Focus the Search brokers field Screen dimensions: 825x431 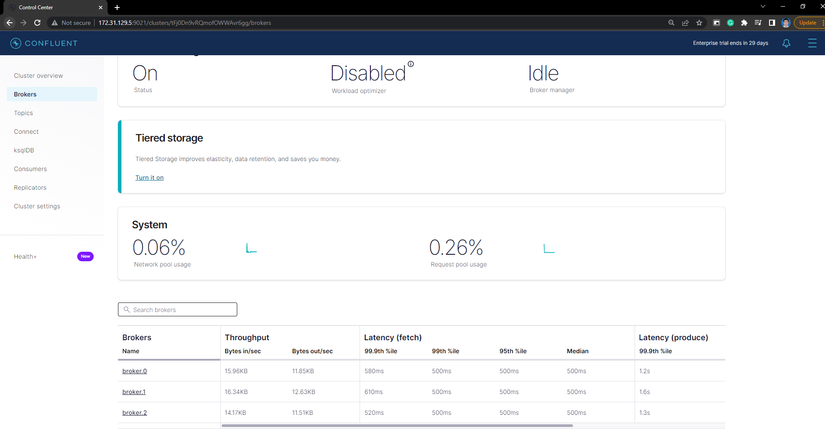click(x=178, y=309)
